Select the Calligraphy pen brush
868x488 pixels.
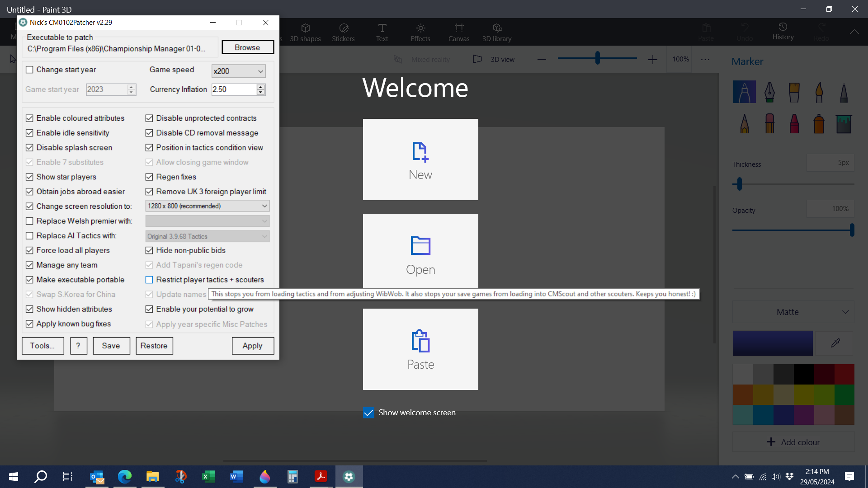pos(769,92)
